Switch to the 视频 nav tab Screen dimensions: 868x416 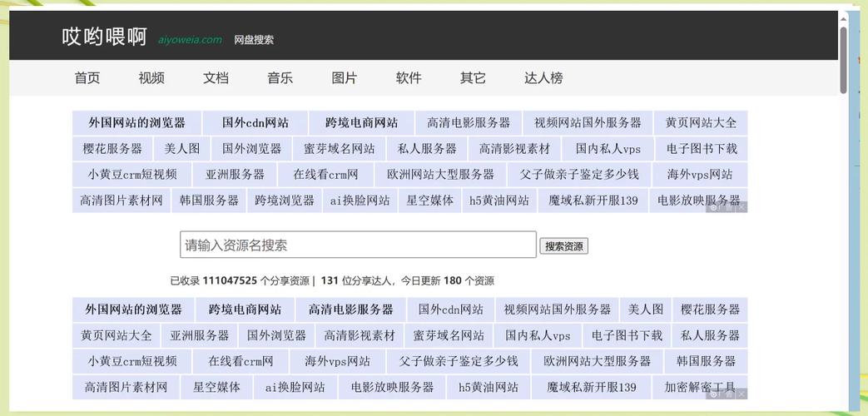click(x=151, y=78)
